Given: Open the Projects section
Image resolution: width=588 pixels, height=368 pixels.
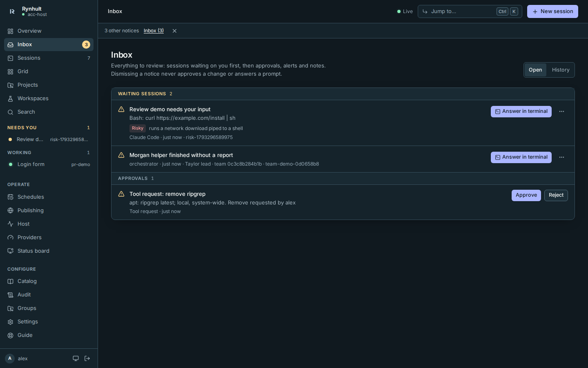Looking at the screenshot, I should coord(49,85).
